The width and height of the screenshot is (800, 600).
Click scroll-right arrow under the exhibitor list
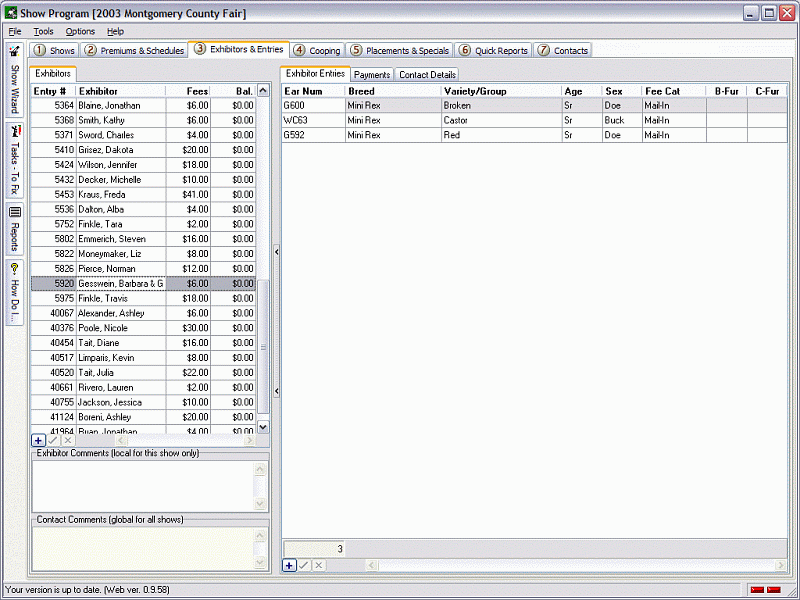pyautogui.click(x=249, y=440)
